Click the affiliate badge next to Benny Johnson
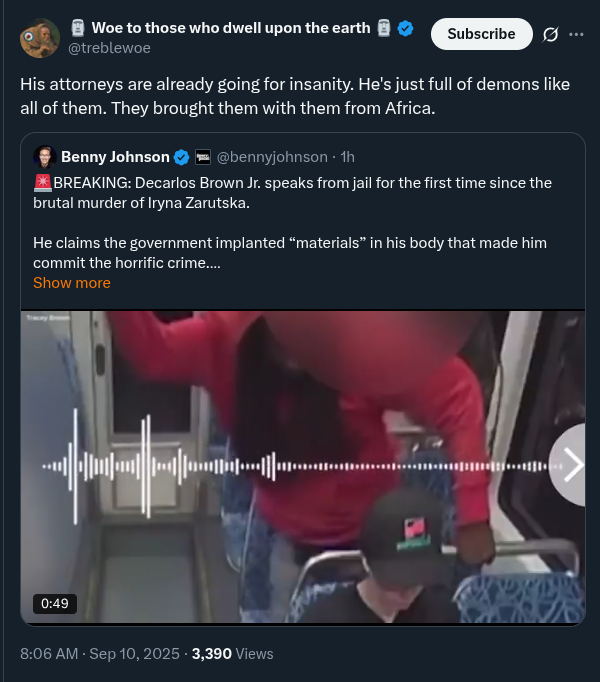The image size is (600, 682). coord(203,157)
